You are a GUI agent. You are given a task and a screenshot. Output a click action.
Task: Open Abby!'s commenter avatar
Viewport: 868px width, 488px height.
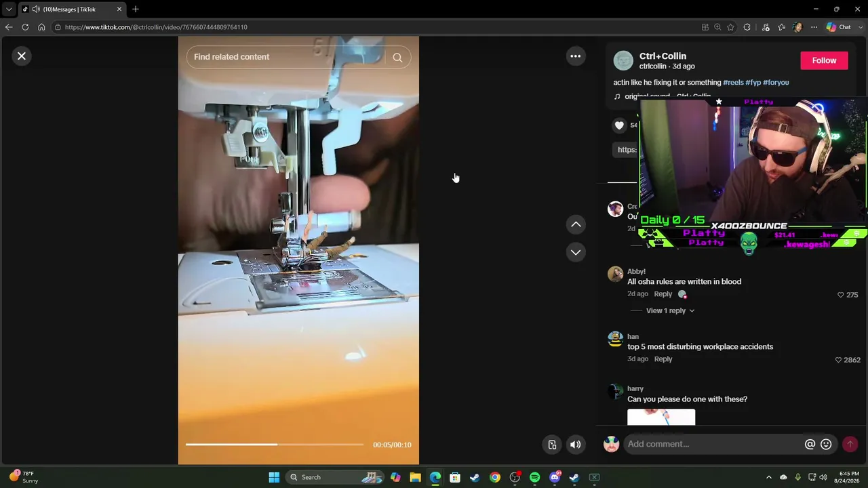click(615, 274)
